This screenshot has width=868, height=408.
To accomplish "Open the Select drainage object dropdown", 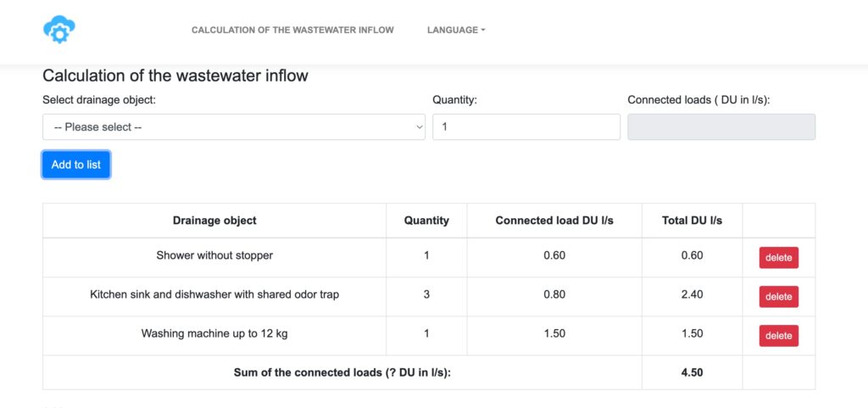I will pos(234,126).
